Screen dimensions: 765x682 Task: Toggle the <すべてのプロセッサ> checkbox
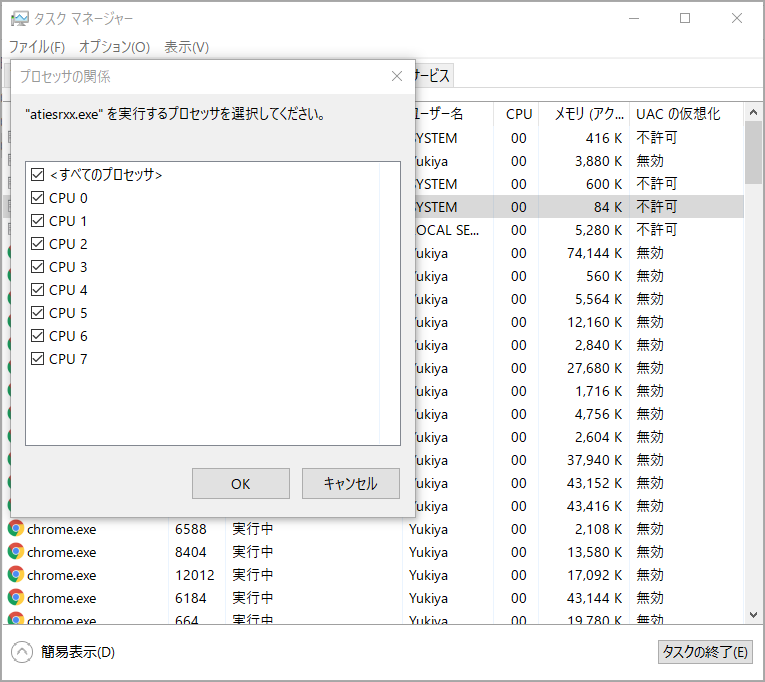(x=38, y=175)
